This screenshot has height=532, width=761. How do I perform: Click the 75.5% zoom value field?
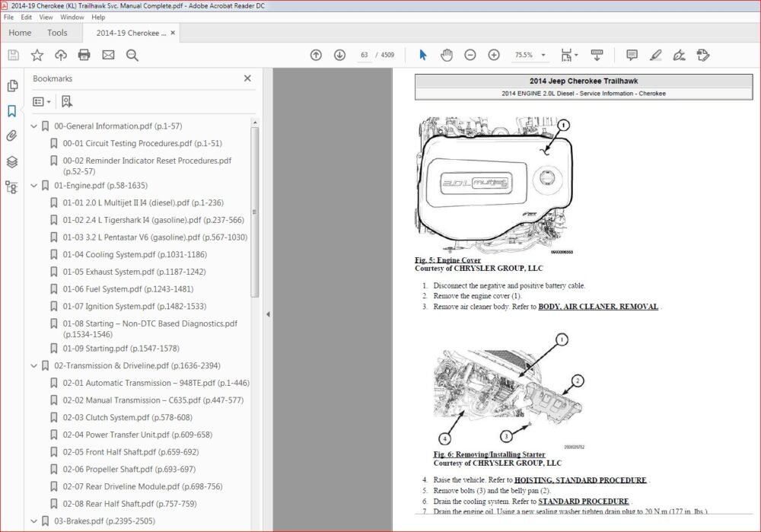(x=524, y=55)
